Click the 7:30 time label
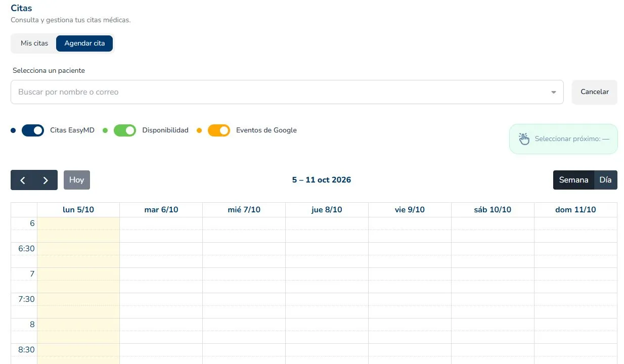 [26, 299]
